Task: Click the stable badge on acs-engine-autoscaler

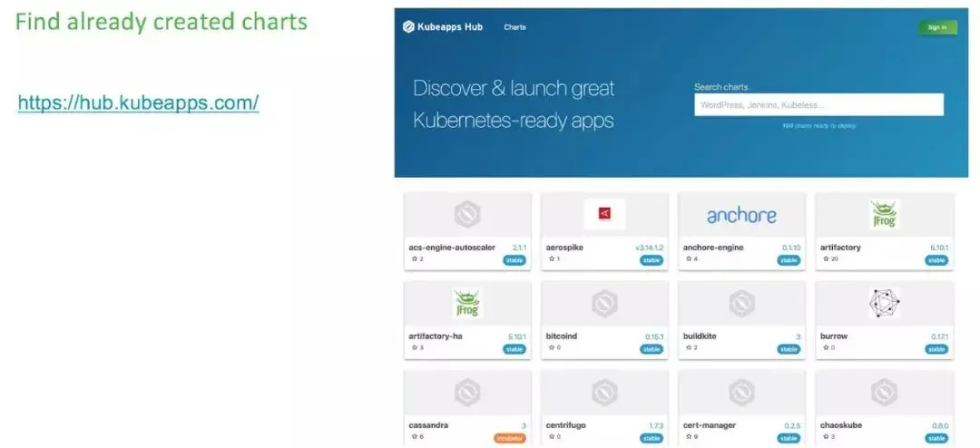Action: 514,260
